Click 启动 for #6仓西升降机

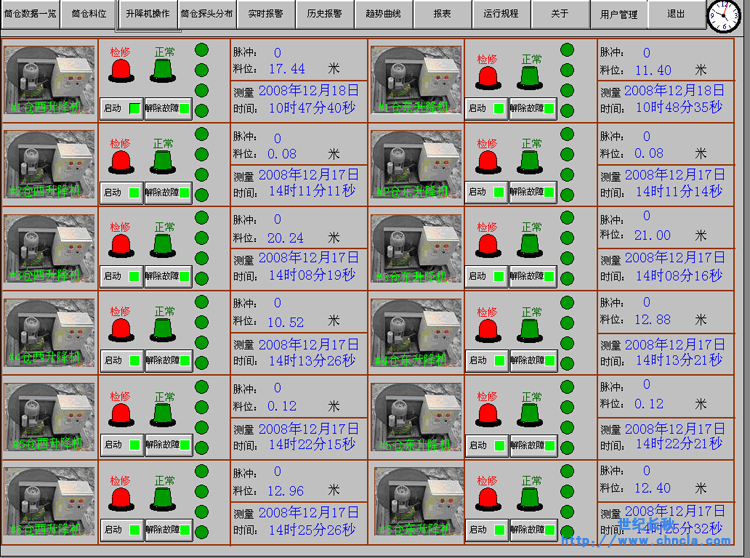pyautogui.click(x=121, y=530)
